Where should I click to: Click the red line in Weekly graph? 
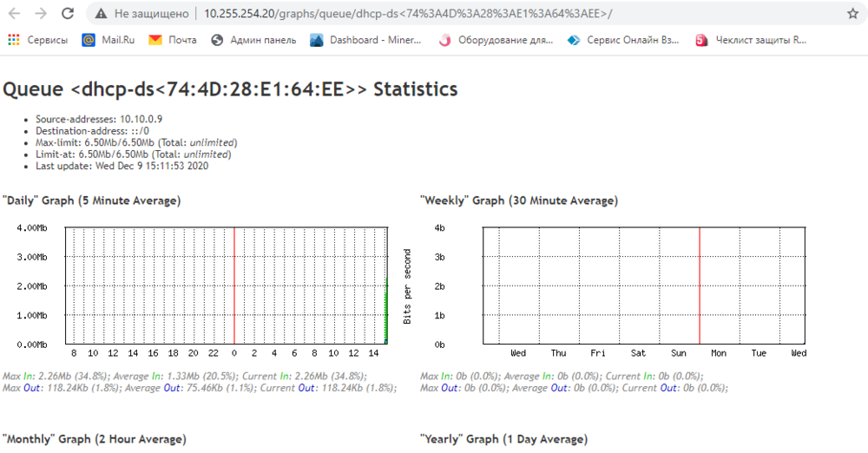point(700,286)
